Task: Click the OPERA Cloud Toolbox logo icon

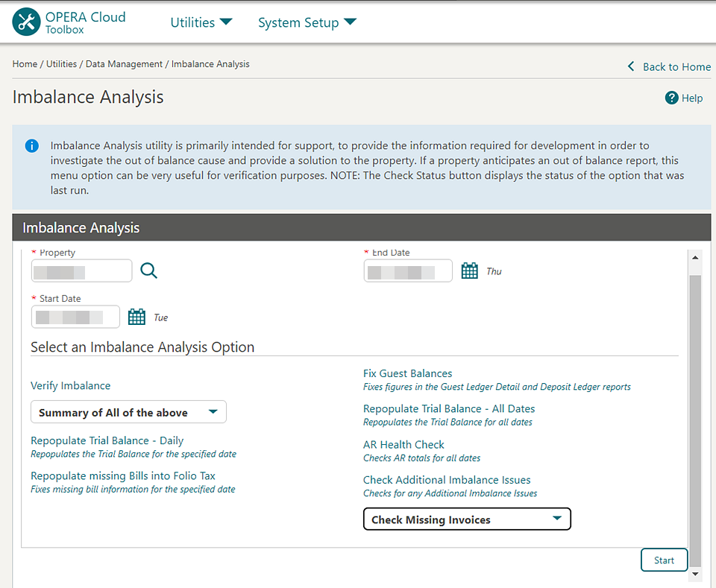Action: pos(25,22)
